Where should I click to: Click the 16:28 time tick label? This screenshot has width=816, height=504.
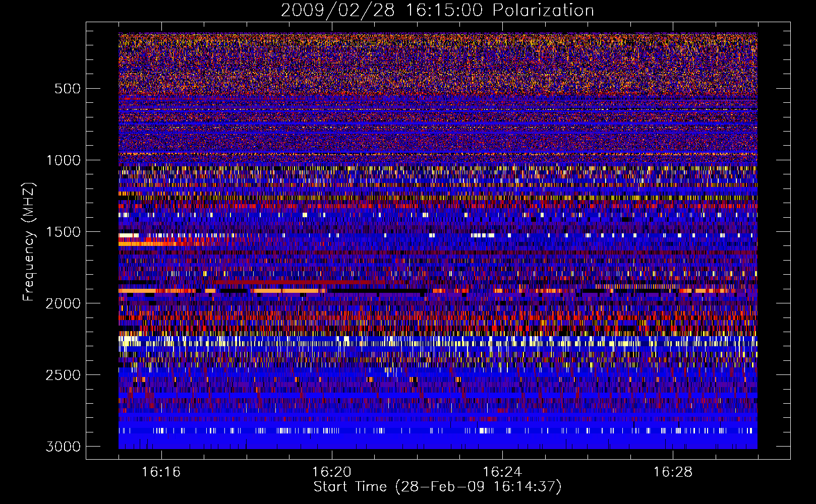click(673, 472)
